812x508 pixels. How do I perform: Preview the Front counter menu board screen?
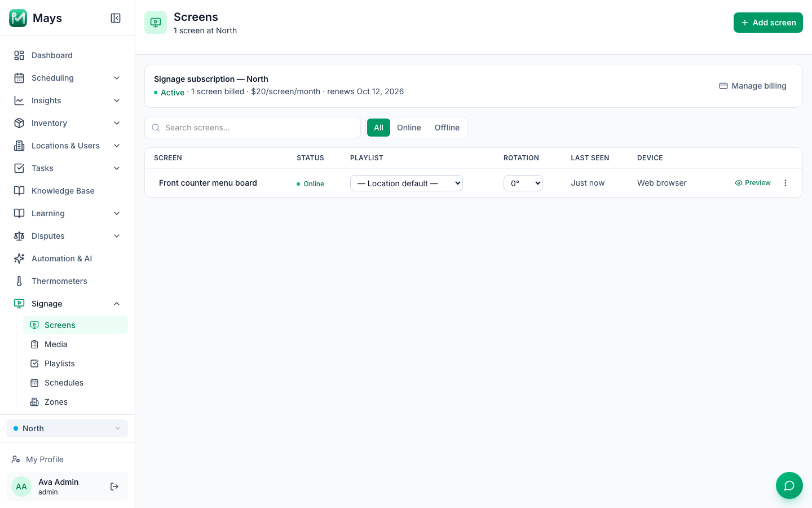coord(753,183)
